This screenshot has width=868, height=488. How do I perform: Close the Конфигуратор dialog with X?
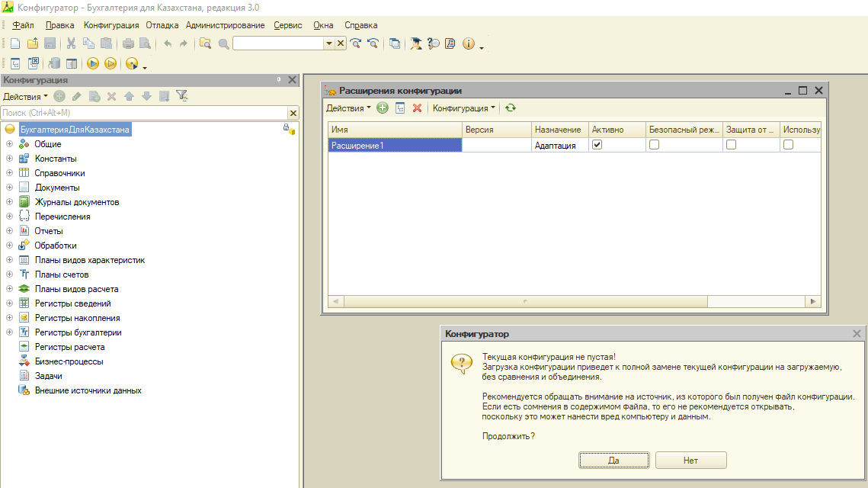click(857, 333)
